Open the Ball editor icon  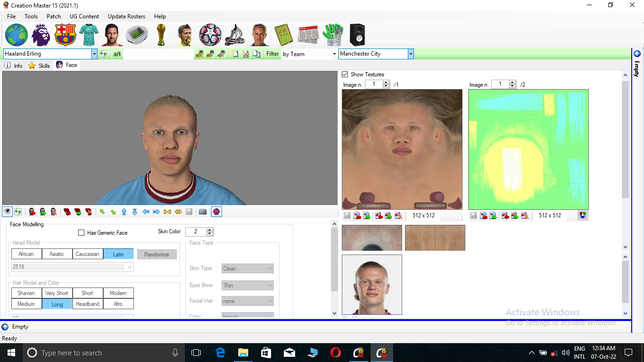pyautogui.click(x=210, y=35)
